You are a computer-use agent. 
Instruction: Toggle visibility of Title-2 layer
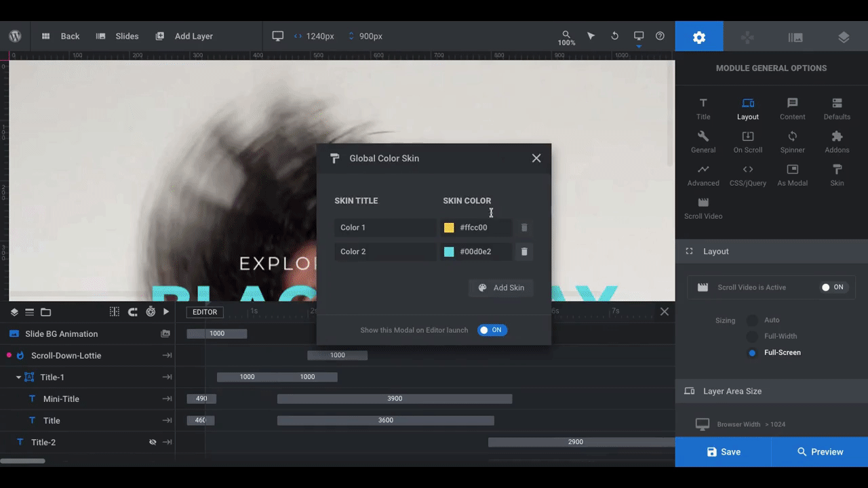(x=153, y=442)
